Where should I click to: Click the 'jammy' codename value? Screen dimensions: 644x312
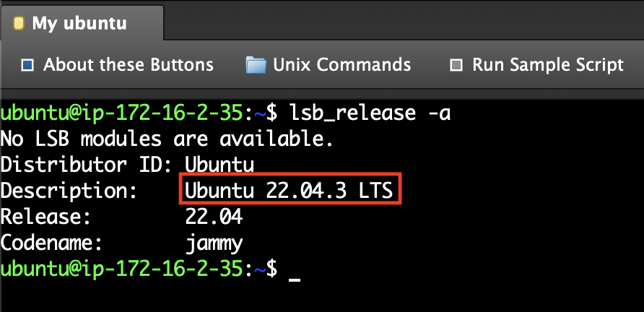[x=214, y=245]
